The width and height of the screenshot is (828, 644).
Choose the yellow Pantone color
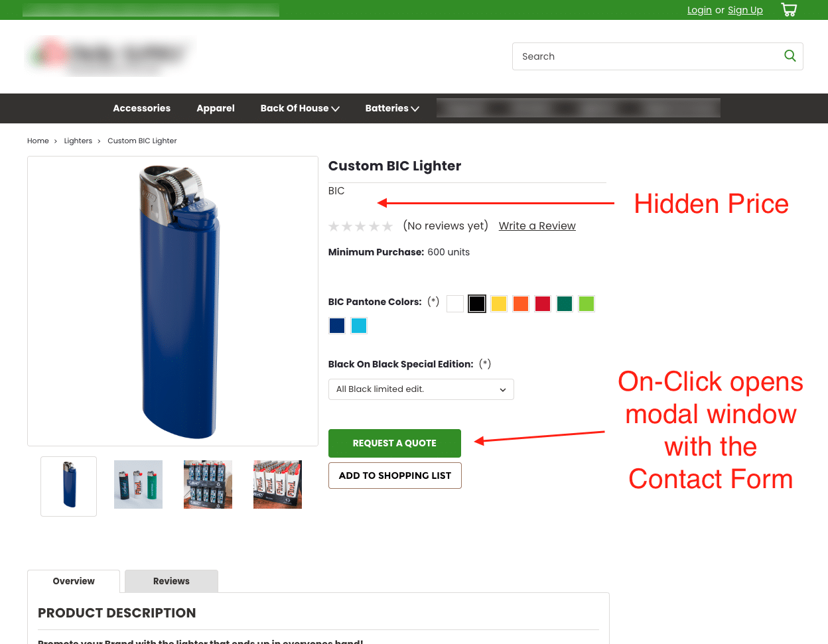pyautogui.click(x=499, y=304)
